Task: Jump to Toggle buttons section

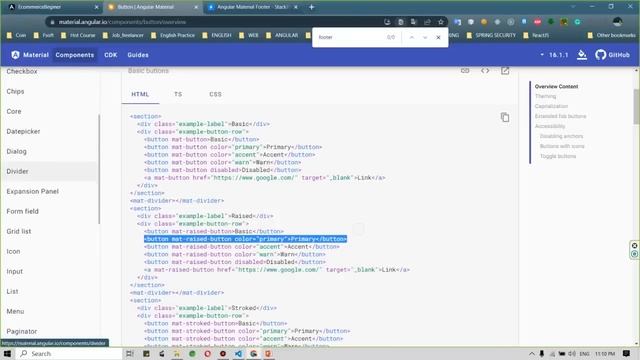Action: coord(558,156)
